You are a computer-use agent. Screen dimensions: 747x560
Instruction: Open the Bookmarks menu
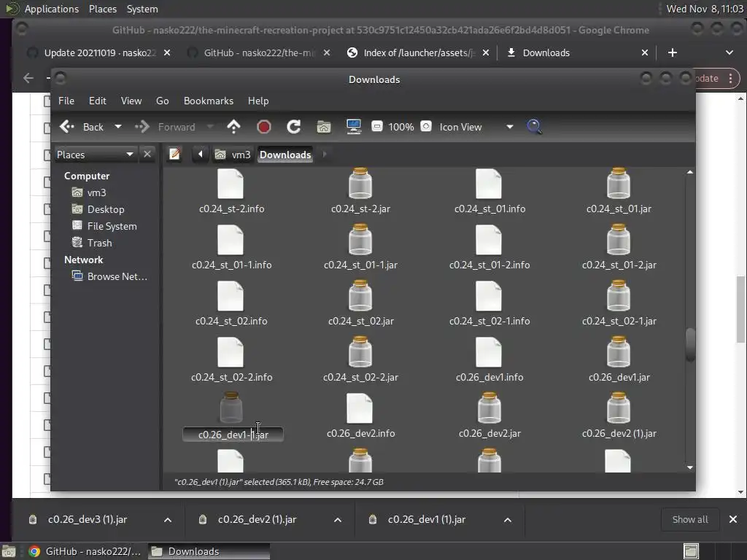209,101
